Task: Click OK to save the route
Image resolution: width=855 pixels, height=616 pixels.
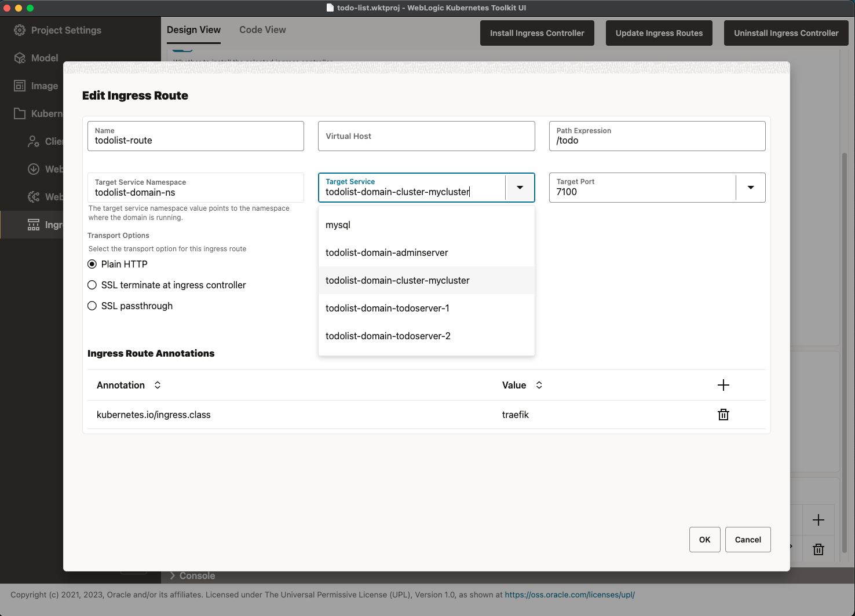Action: (704, 540)
